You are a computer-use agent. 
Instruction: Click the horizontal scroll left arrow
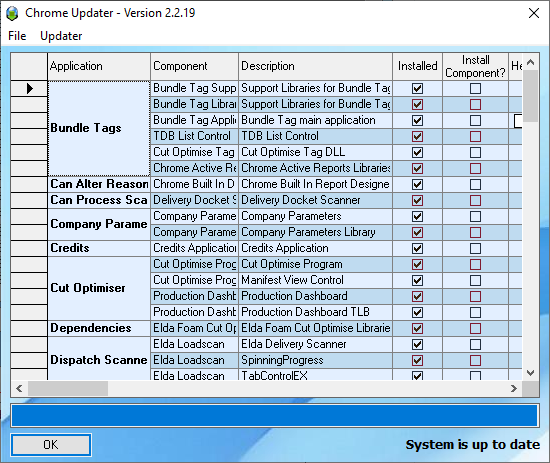click(x=20, y=388)
